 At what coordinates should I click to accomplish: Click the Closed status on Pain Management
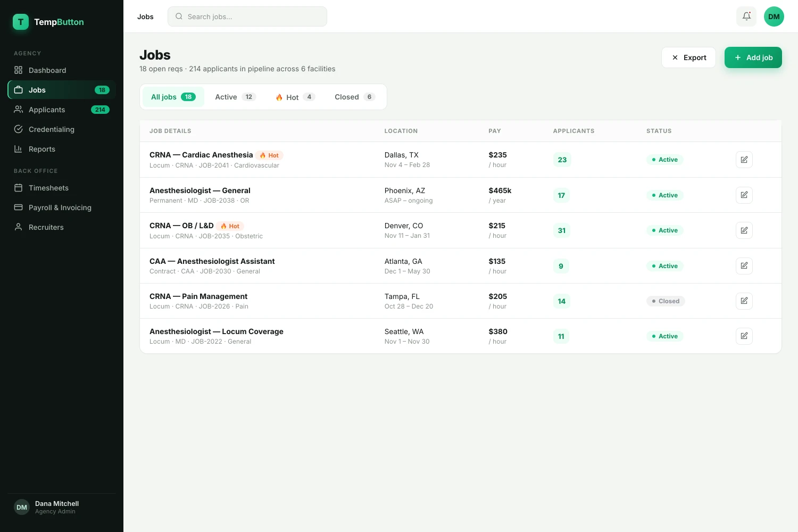(666, 301)
